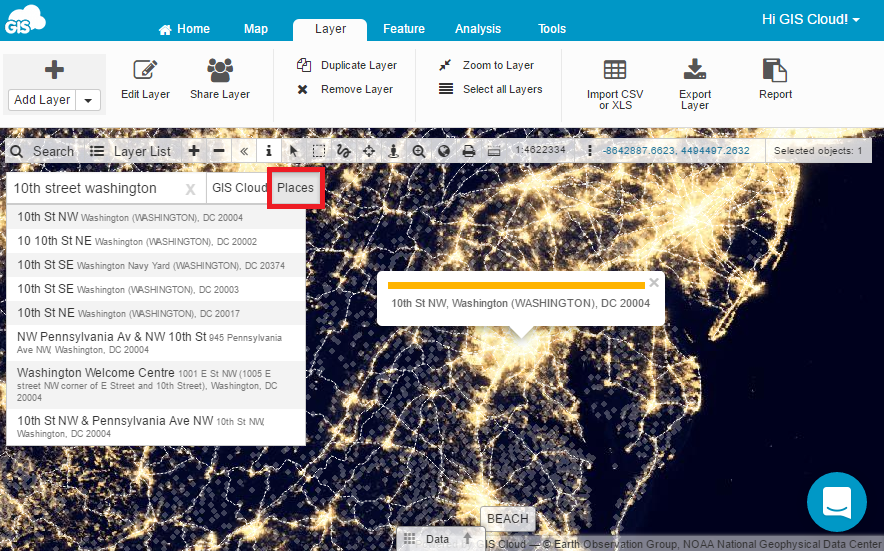Open the Report tool
The height and width of the screenshot is (551, 884).
click(774, 71)
